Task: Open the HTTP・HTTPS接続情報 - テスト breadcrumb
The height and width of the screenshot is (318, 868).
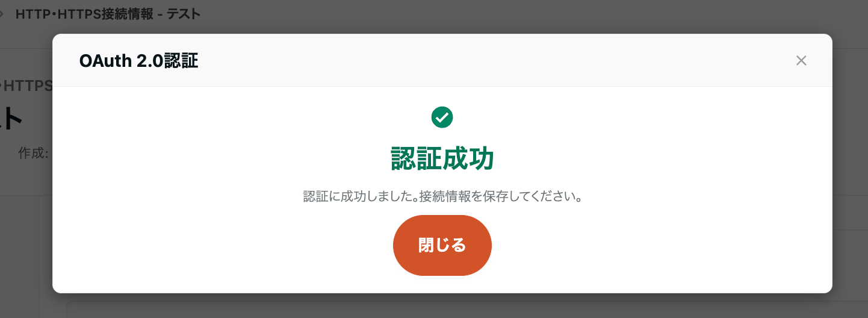Action: (x=108, y=14)
